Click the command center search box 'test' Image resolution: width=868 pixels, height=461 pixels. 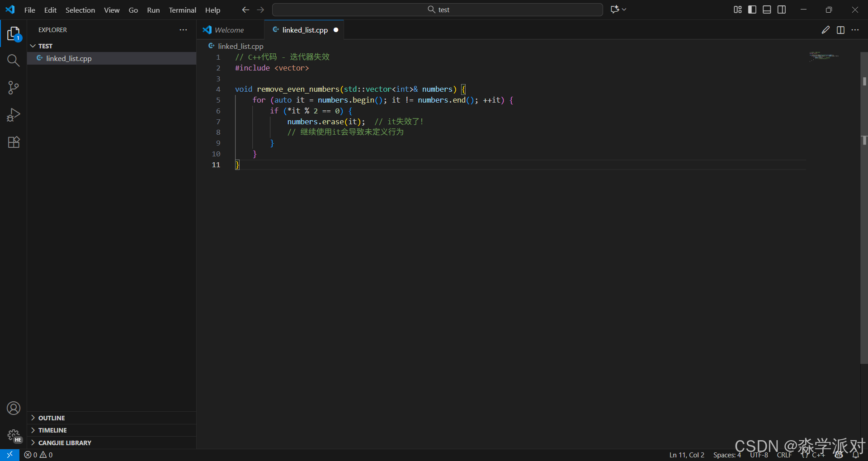coord(438,9)
